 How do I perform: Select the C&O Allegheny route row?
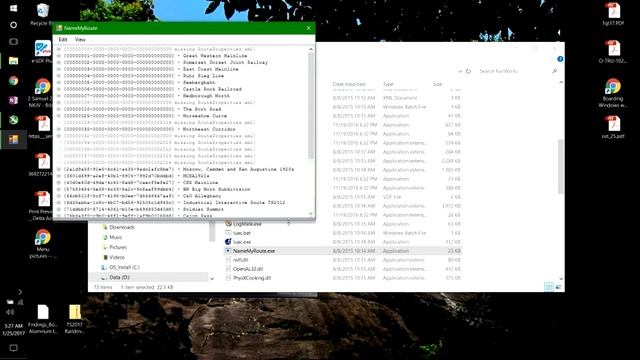142,196
